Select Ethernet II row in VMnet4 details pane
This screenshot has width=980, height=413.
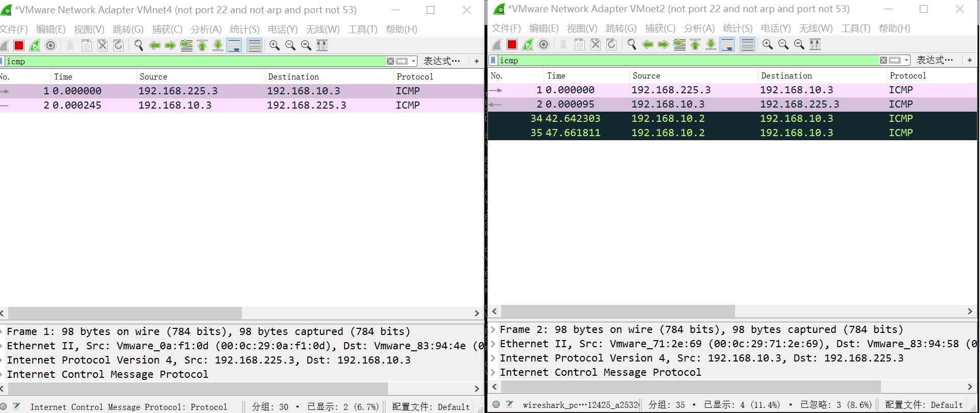coord(242,346)
